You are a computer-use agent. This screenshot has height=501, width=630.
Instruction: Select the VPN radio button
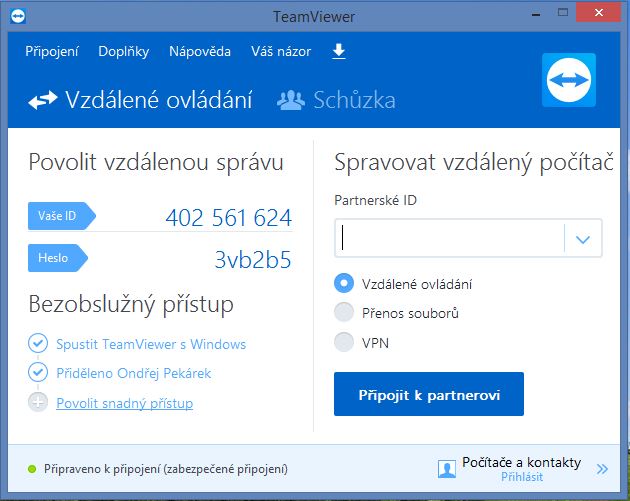344,342
